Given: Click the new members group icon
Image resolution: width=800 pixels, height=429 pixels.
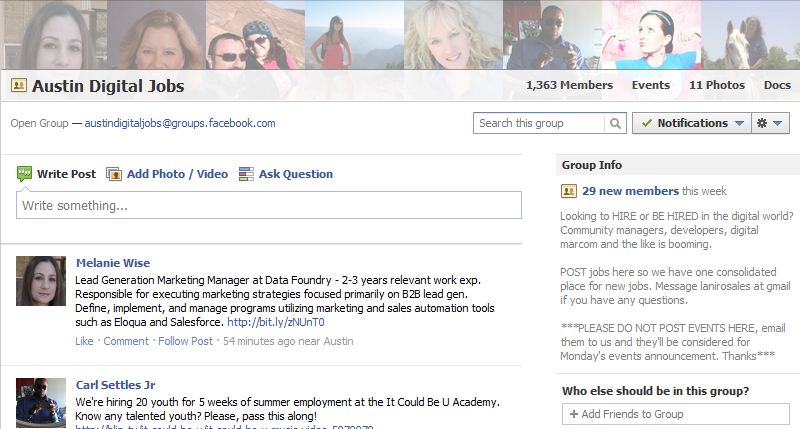Looking at the screenshot, I should (569, 191).
